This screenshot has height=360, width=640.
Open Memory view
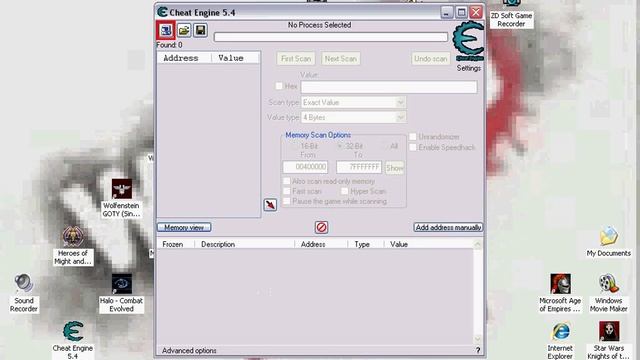point(184,227)
